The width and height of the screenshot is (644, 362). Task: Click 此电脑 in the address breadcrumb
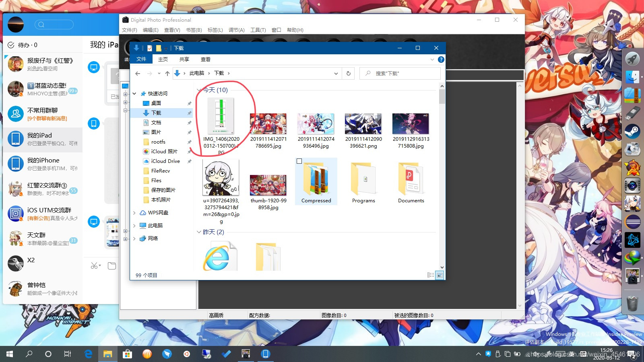tap(197, 73)
